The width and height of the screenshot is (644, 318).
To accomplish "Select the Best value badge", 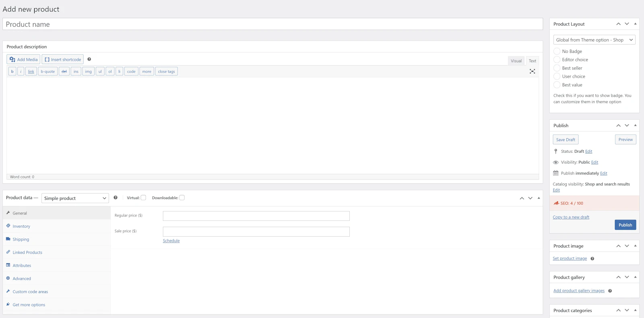I will 557,85.
